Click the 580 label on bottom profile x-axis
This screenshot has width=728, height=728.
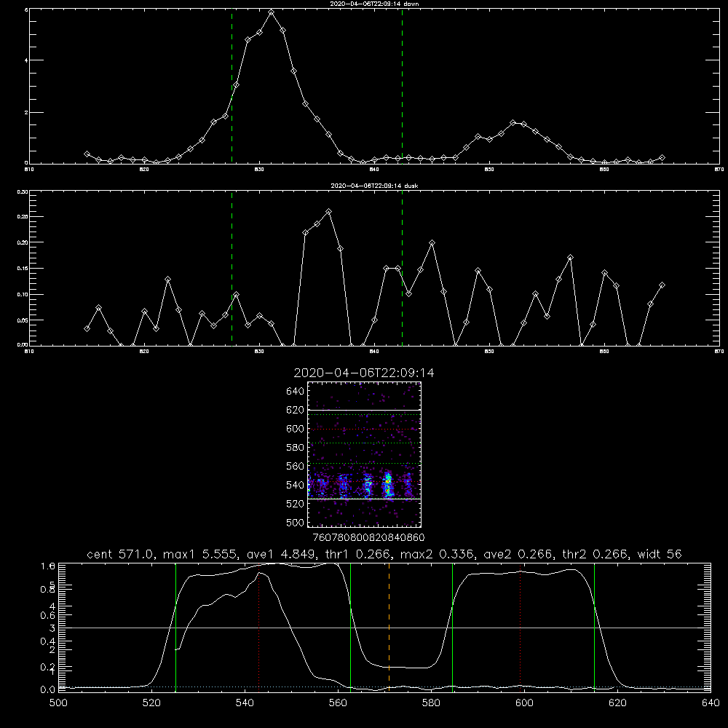tap(431, 703)
